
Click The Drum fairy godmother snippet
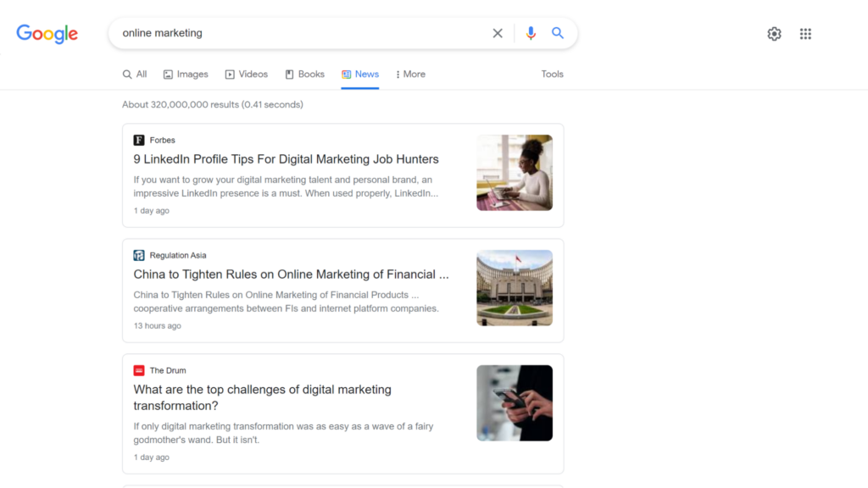point(283,433)
